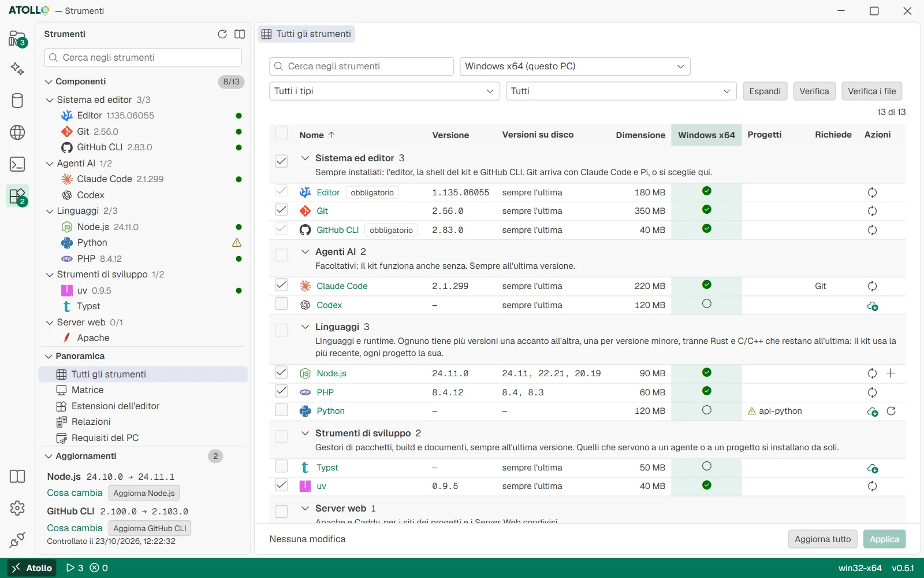924x578 pixels.
Task: Click the Espandi button
Action: (x=765, y=91)
